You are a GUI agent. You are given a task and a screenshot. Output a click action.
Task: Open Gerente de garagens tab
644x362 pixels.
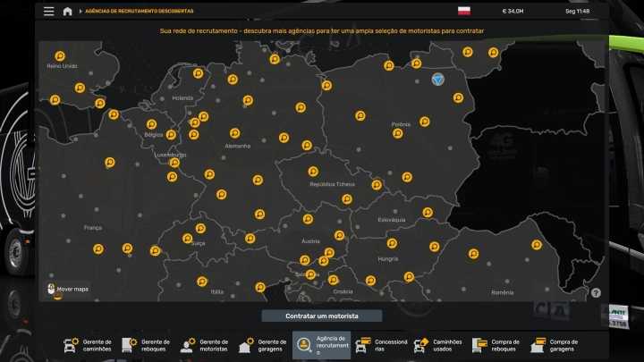(x=263, y=345)
